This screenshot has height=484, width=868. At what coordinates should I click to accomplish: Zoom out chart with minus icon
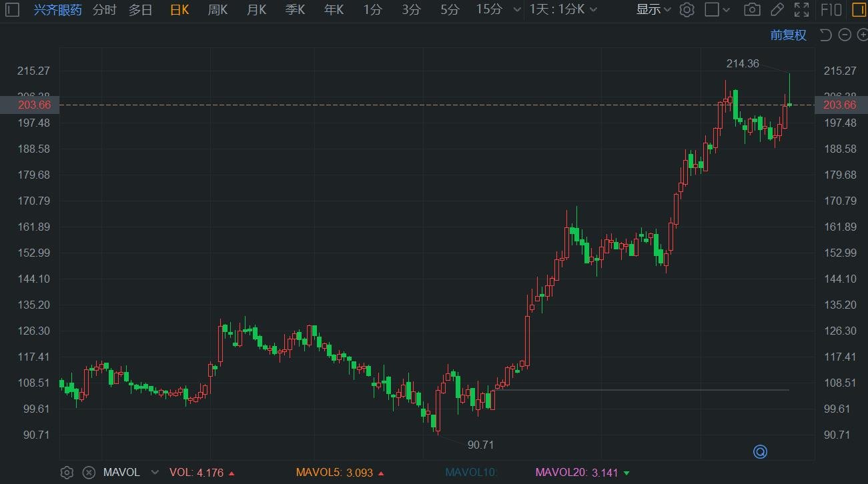point(845,35)
